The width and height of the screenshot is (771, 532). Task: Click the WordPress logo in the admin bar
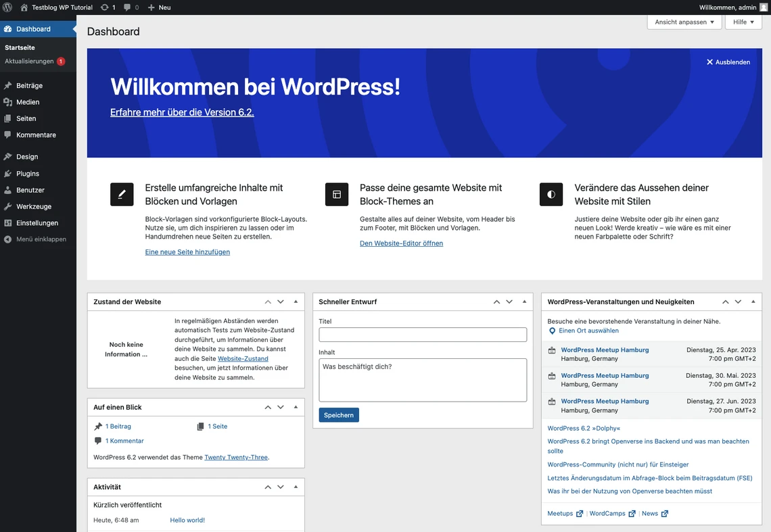click(7, 7)
